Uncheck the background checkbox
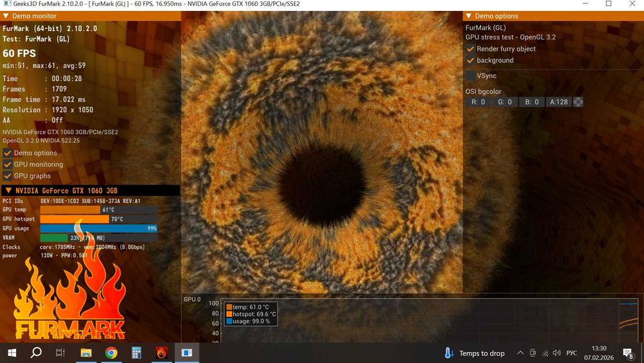The image size is (644, 363). (470, 61)
